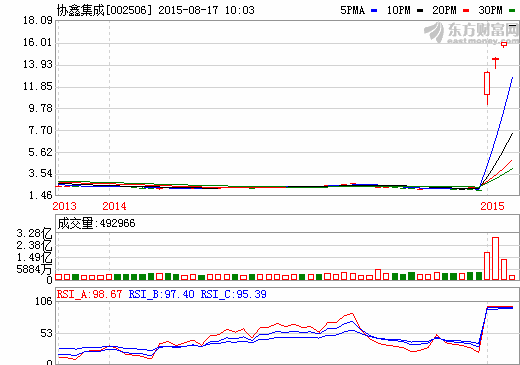Screen dimensions: 520x365
Task: Click the 3.28亿 volume axis label
Action: click(x=34, y=233)
